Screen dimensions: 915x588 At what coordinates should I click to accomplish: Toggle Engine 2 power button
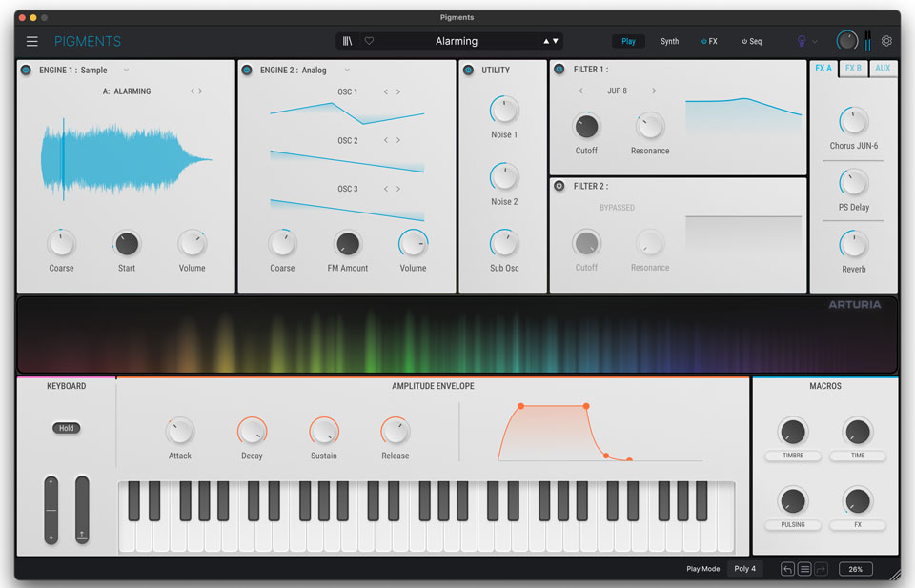pos(247,70)
